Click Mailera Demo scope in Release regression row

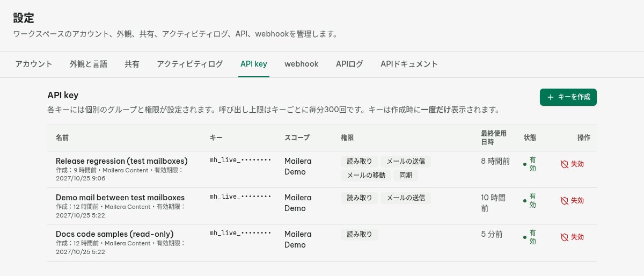298,166
